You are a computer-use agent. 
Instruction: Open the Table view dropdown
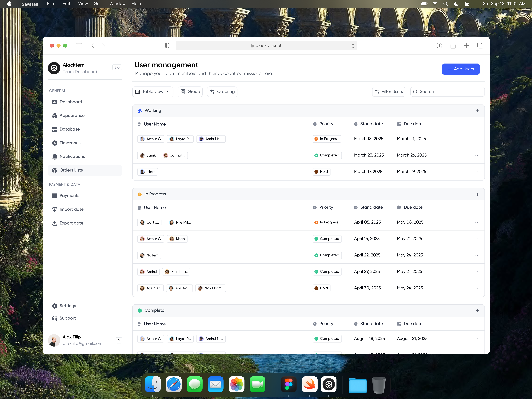pyautogui.click(x=153, y=92)
